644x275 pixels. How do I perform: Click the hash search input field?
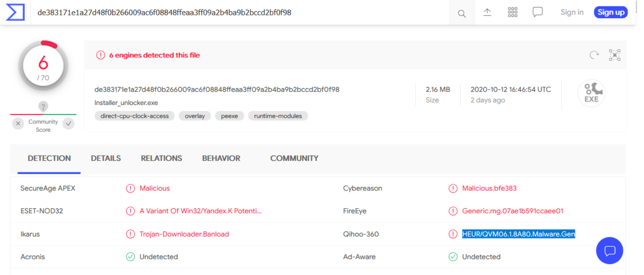(x=240, y=12)
